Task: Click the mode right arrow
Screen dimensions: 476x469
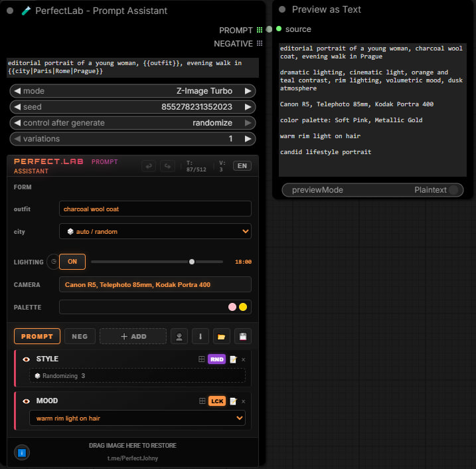Action: point(248,91)
